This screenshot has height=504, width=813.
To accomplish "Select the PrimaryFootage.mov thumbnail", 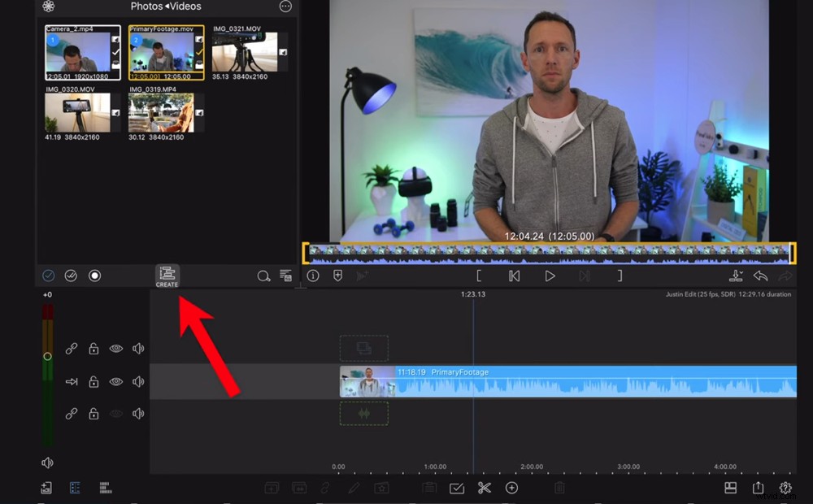I will pyautogui.click(x=165, y=51).
